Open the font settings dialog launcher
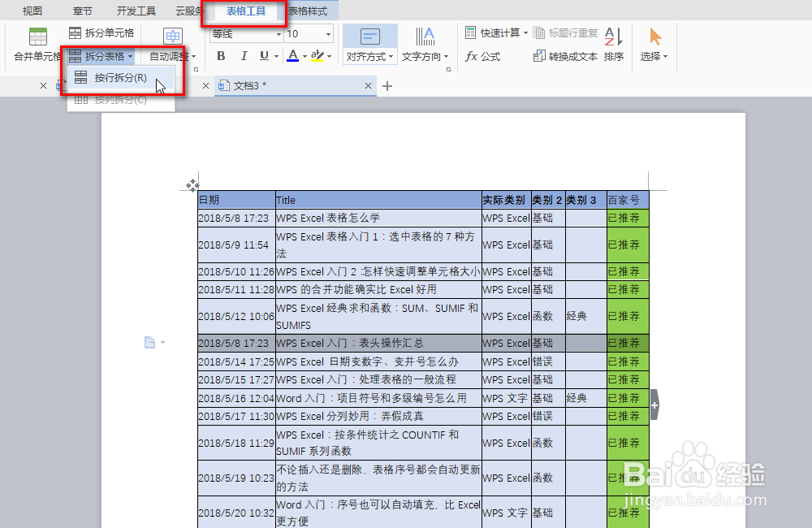 coord(197,69)
